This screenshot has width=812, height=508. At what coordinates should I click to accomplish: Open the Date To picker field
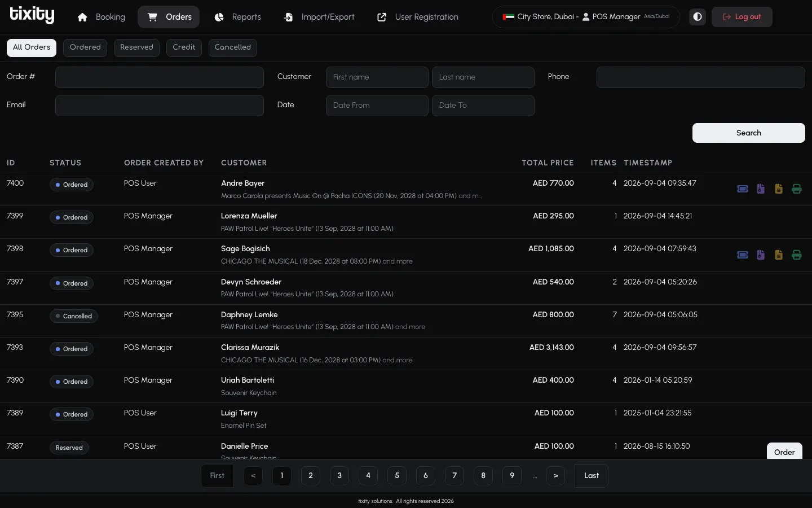tap(483, 106)
